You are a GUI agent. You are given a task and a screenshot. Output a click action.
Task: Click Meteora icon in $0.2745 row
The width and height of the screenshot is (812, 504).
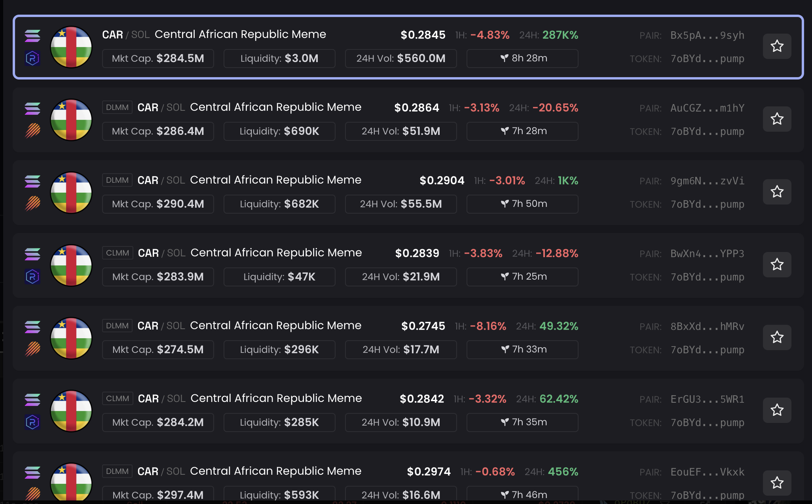(x=32, y=349)
